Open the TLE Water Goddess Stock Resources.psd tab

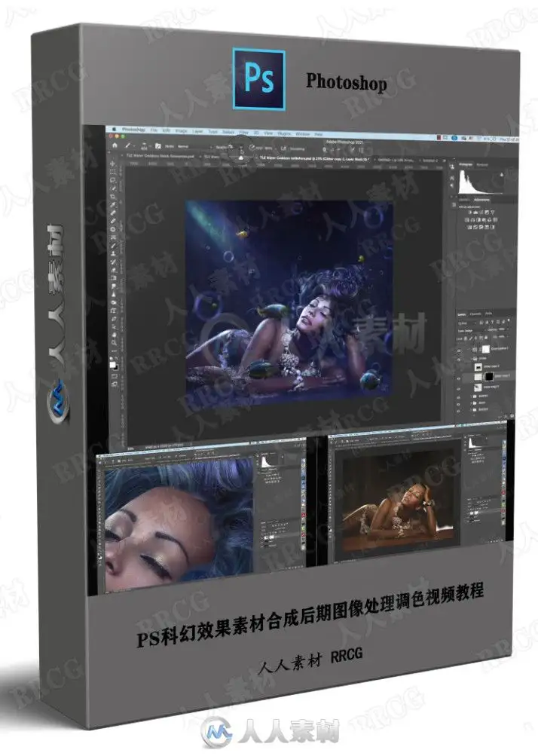160,156
